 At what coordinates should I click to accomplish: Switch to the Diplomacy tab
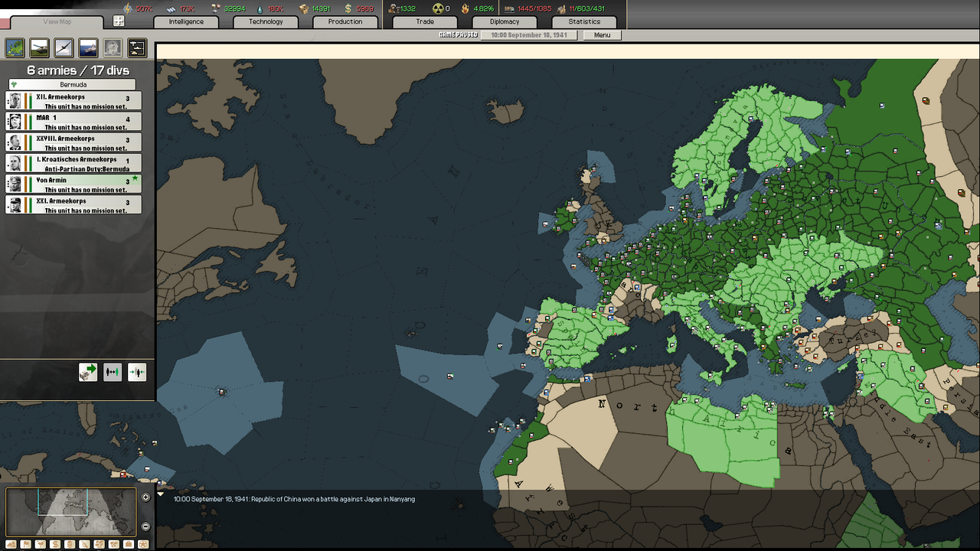coord(505,21)
